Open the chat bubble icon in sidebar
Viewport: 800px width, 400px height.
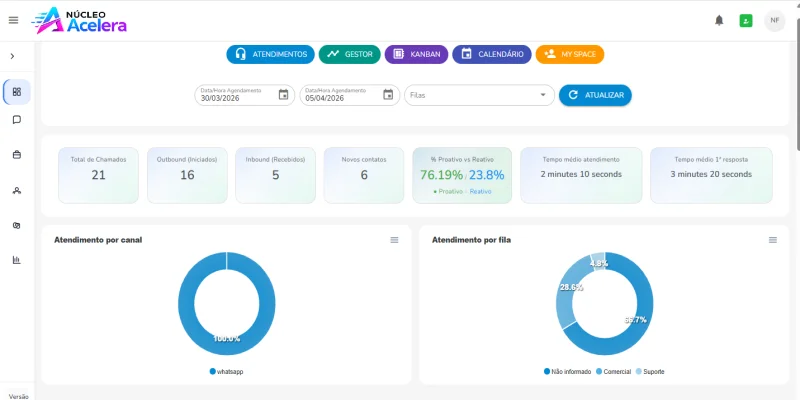17,120
